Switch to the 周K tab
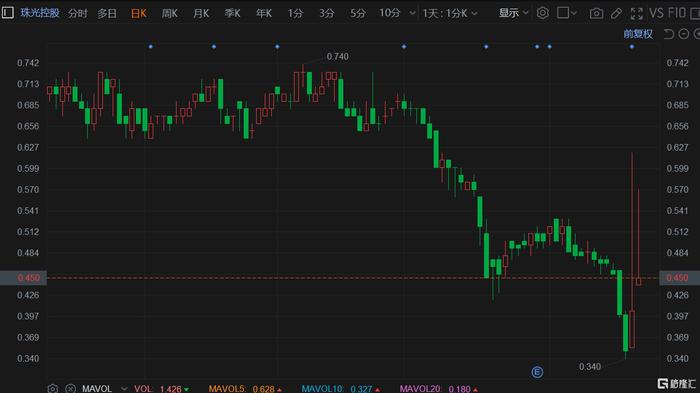Viewport: 700px width, 393px height. tap(170, 13)
